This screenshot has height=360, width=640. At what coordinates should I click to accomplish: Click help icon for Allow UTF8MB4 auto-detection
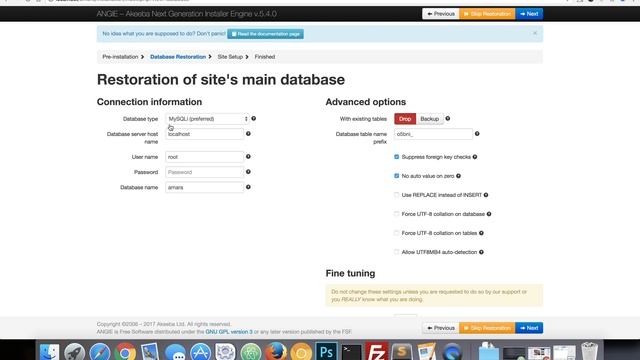[x=481, y=252]
